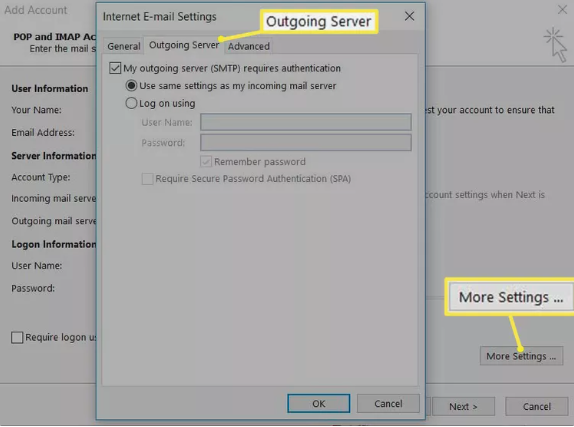The image size is (574, 427).
Task: Click the 'Incoming mail server' label in Add Account
Action: [x=53, y=198]
